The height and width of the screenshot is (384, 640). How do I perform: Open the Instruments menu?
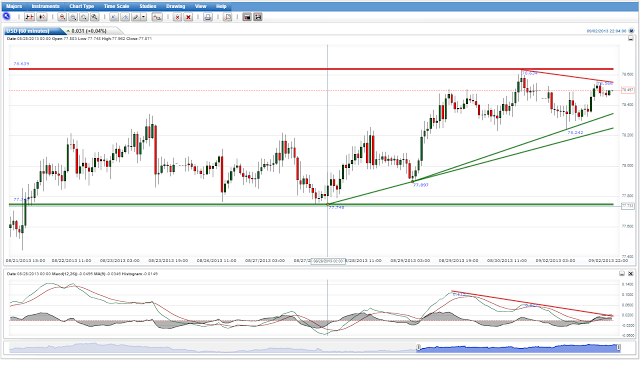(x=45, y=6)
